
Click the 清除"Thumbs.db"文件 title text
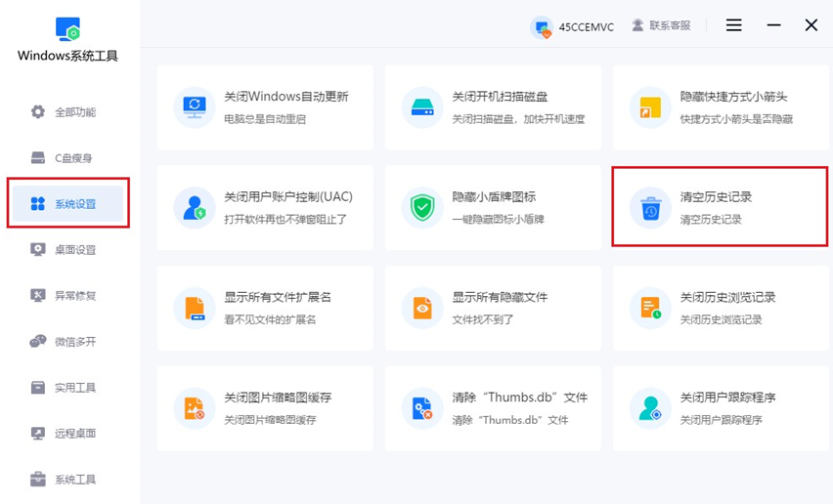tap(520, 398)
